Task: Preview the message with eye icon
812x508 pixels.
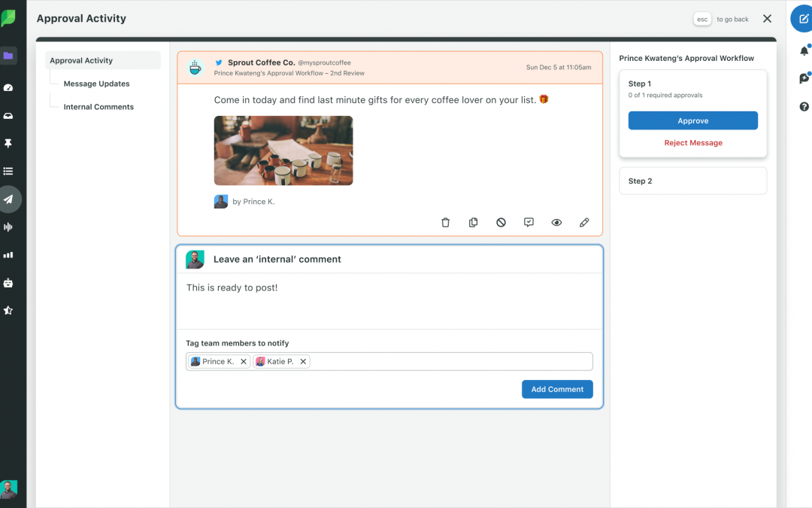Action: coord(556,222)
